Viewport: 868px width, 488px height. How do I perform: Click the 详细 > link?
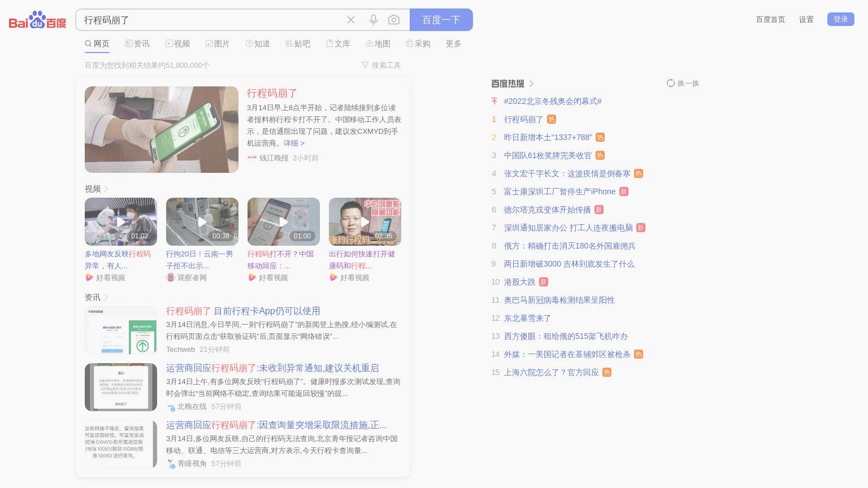click(x=294, y=143)
